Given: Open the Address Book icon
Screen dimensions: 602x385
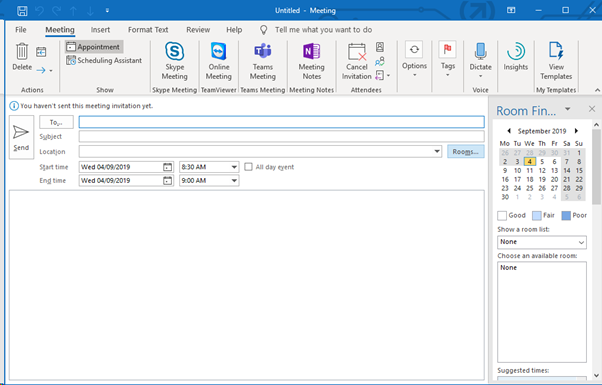Looking at the screenshot, I should [x=380, y=47].
